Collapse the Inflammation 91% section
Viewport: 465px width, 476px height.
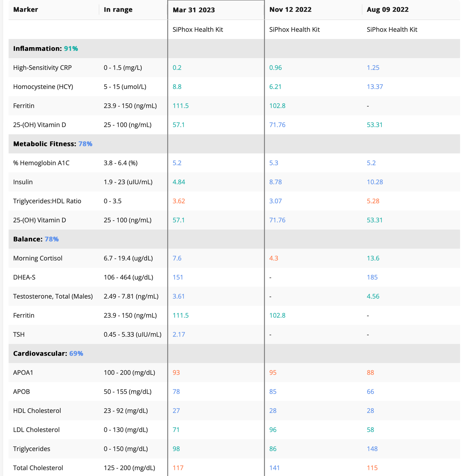click(x=45, y=48)
